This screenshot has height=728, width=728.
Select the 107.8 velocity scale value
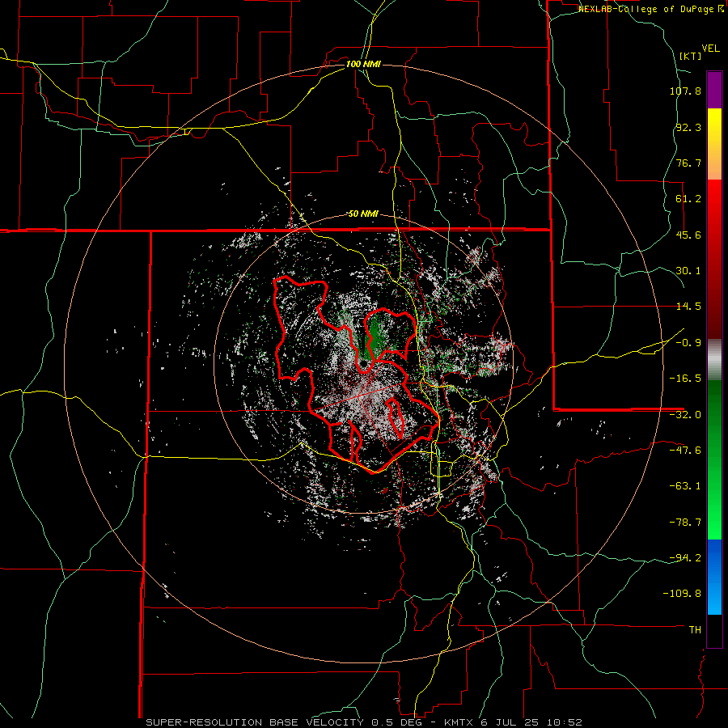pyautogui.click(x=685, y=91)
